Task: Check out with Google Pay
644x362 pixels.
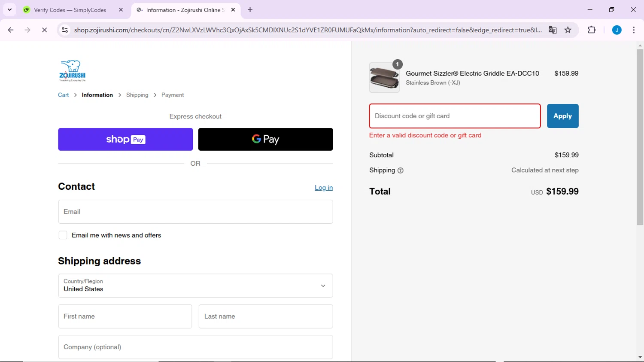Action: pyautogui.click(x=265, y=139)
